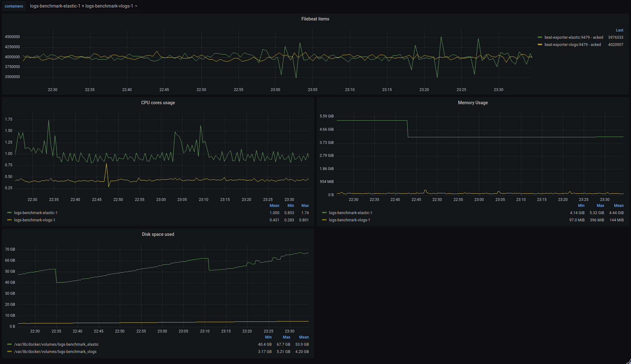Click the 4500000 label on Filebeat y-axis
The width and height of the screenshot is (631, 364).
point(12,37)
